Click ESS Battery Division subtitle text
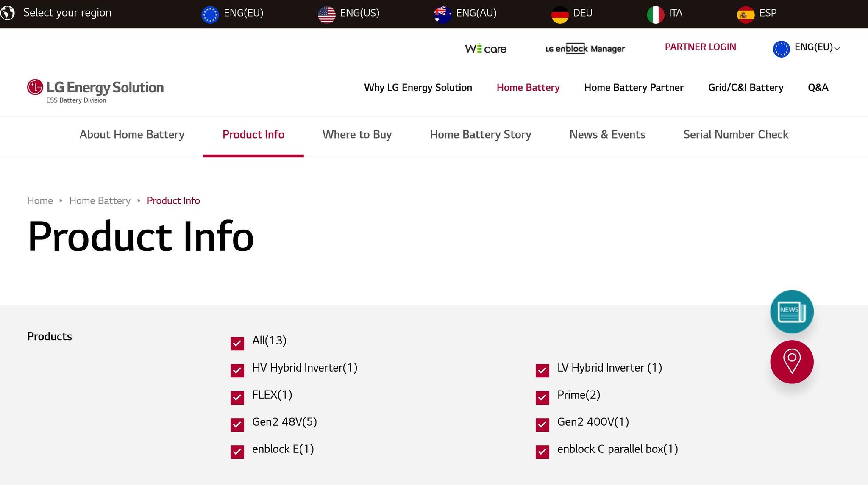Viewport: 868px width, 488px height. point(76,100)
